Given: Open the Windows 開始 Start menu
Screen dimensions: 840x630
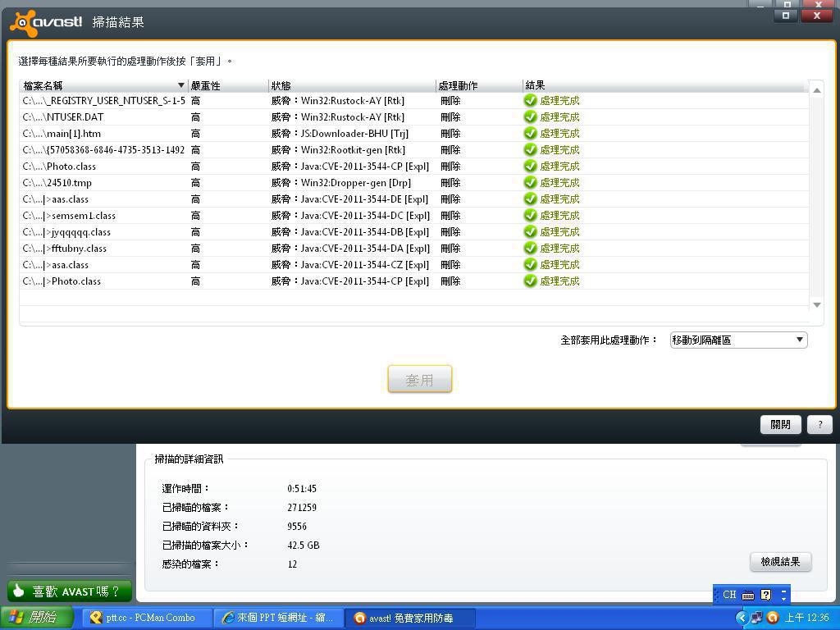Looking at the screenshot, I should pos(36,618).
